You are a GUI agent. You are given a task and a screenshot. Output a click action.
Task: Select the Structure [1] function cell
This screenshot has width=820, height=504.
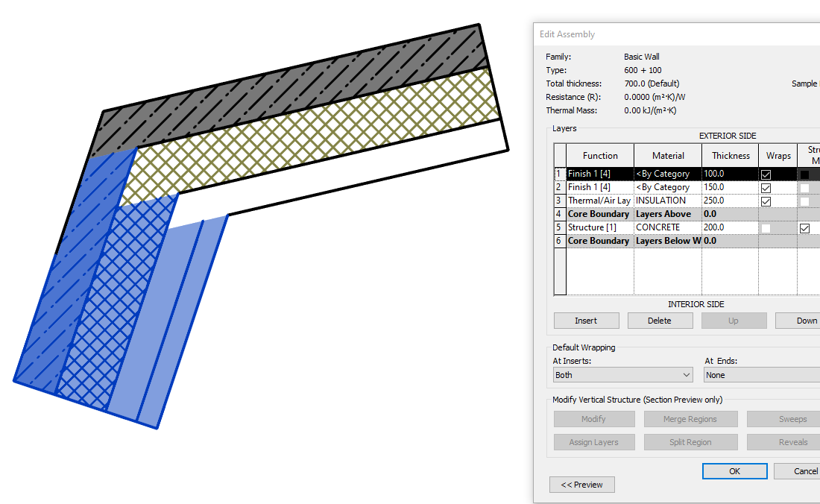600,227
